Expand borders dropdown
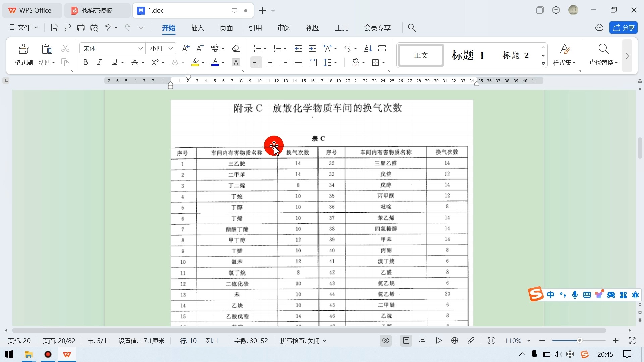Screen dimensions: 644x362 pos(383,62)
